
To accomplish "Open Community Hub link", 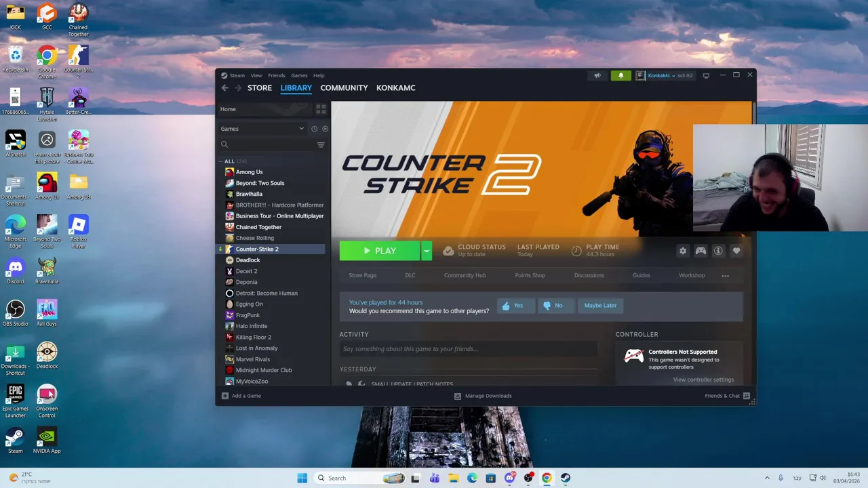I will point(465,276).
